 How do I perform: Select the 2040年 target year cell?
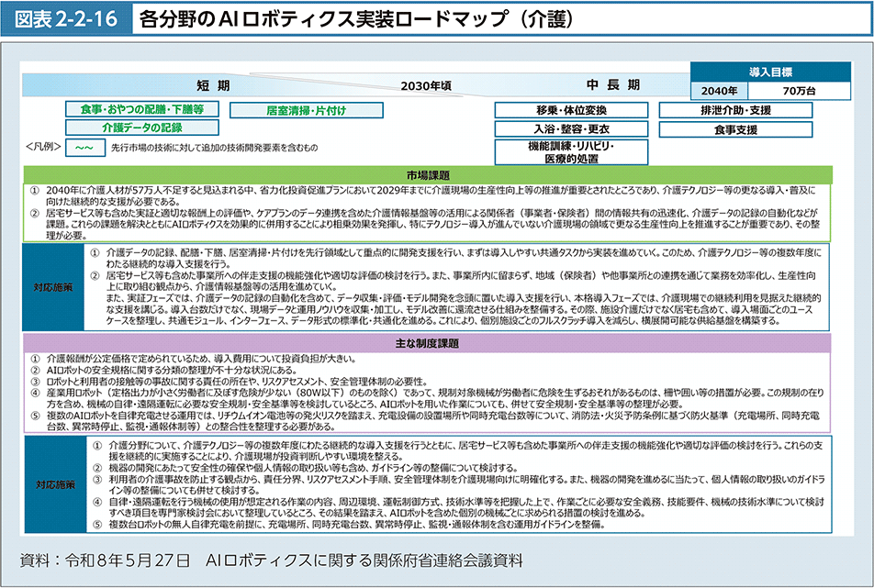[x=720, y=91]
